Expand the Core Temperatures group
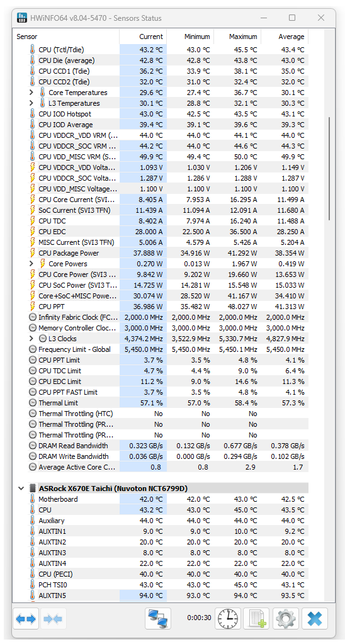Viewport: 345px width, 644px height. [x=31, y=93]
